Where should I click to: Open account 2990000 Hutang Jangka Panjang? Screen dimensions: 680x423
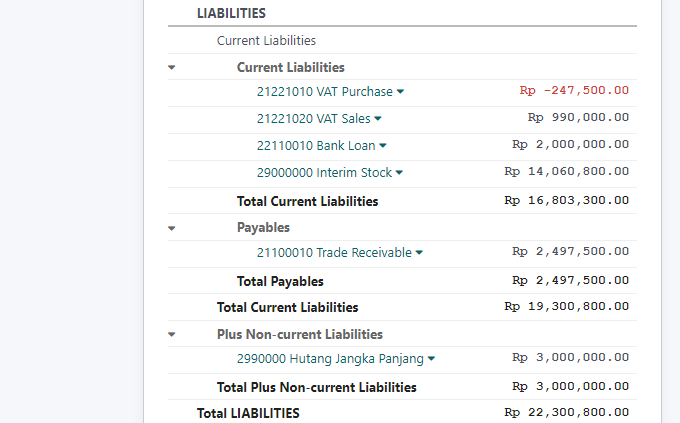[x=330, y=358]
